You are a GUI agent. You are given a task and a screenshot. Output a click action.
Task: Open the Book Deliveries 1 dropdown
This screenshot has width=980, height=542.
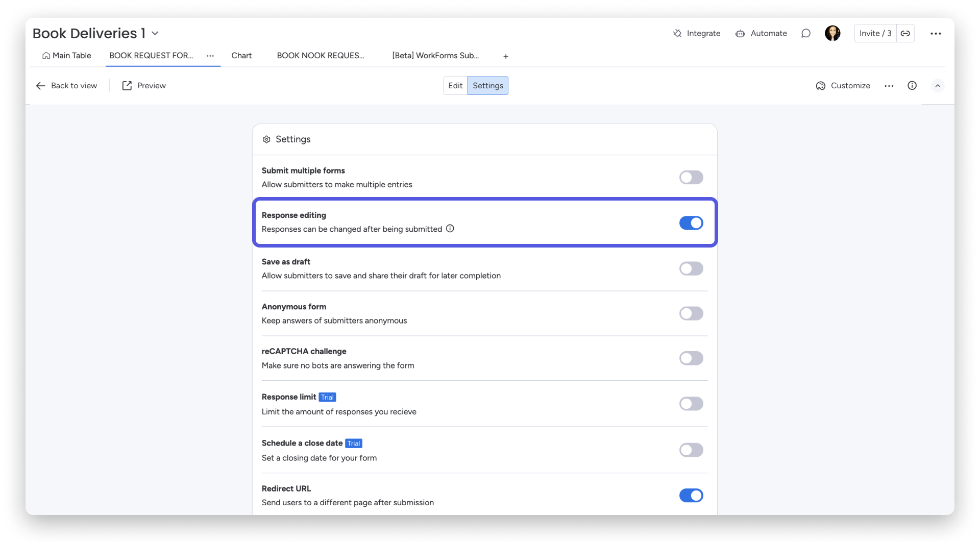tap(155, 33)
